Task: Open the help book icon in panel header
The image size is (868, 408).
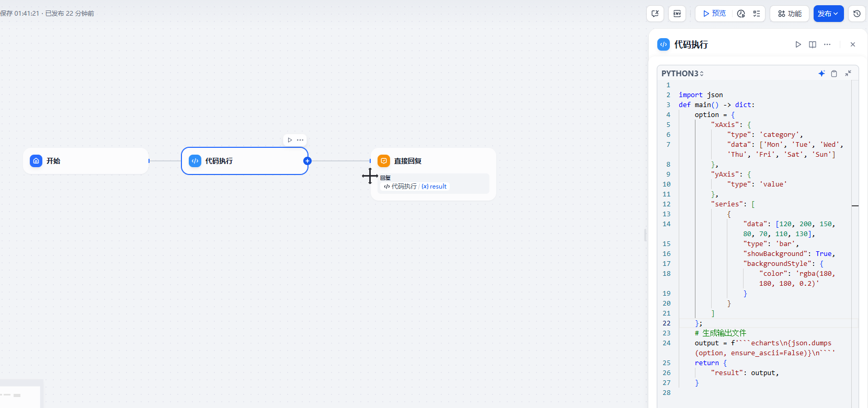Action: 813,44
